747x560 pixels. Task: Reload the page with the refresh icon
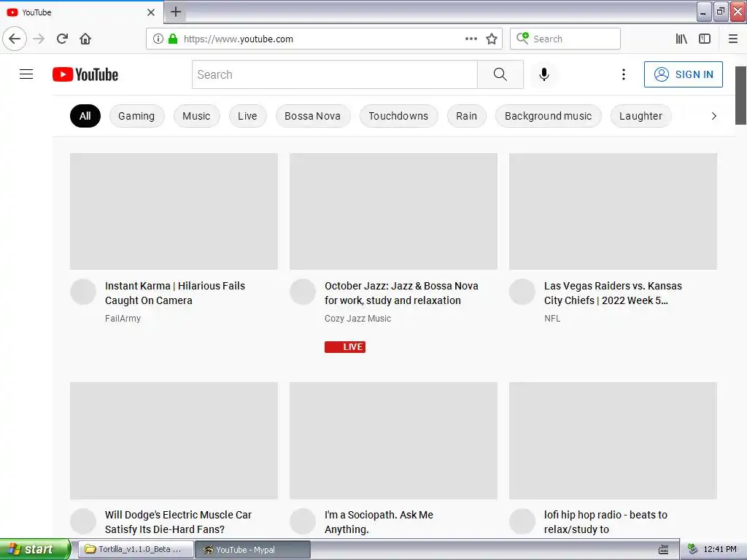tap(63, 39)
